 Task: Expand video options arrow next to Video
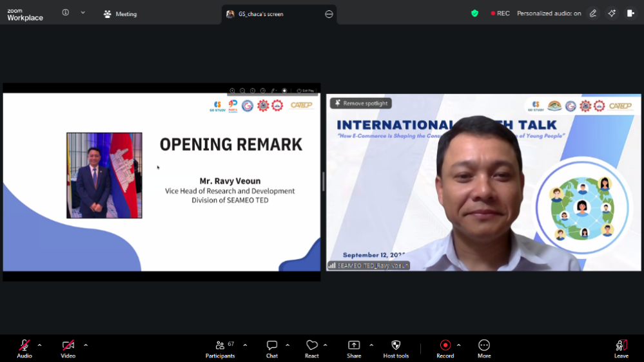(x=86, y=345)
